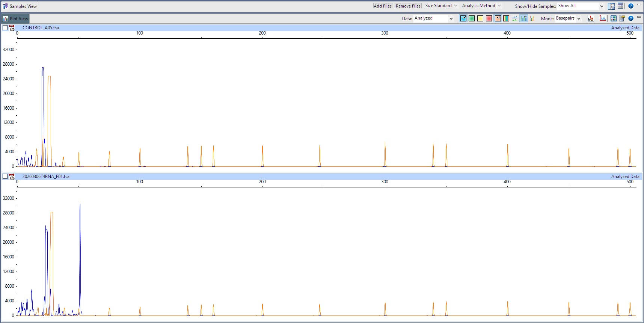Toggle the green dye channel button
The height and width of the screenshot is (323, 644).
[472, 18]
